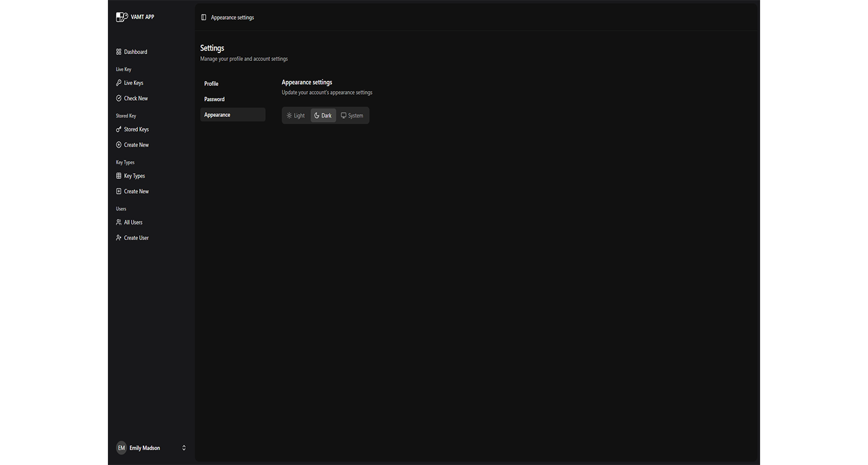Click the Live Keys key icon

pyautogui.click(x=119, y=83)
